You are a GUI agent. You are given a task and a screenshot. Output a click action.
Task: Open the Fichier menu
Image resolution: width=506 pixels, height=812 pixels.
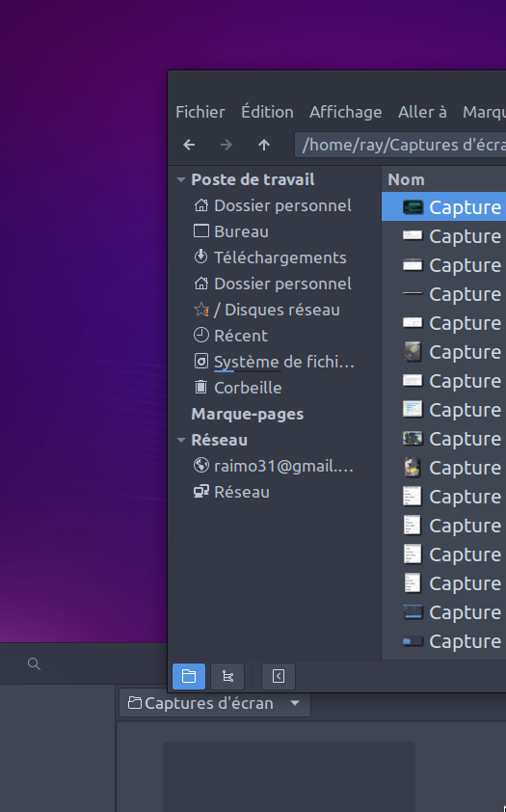(x=200, y=112)
